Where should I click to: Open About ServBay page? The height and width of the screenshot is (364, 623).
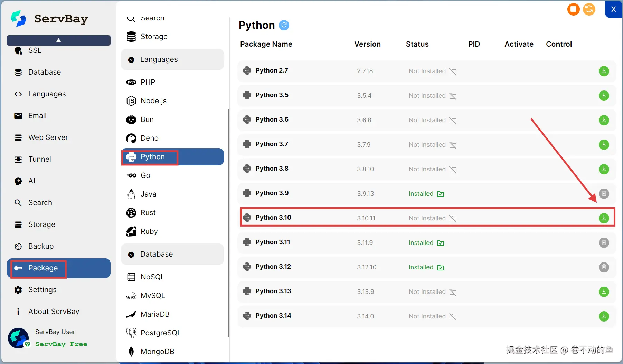point(54,312)
